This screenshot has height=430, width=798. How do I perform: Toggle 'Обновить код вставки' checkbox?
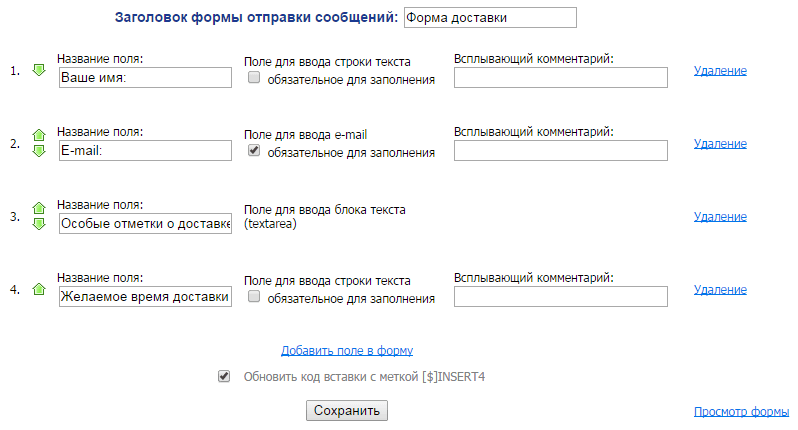(x=224, y=377)
